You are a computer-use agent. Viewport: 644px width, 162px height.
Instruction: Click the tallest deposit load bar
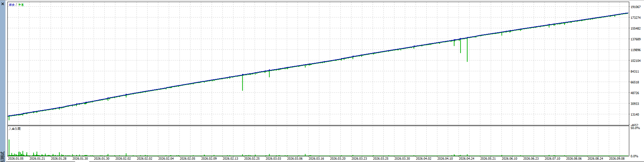tap(9, 148)
